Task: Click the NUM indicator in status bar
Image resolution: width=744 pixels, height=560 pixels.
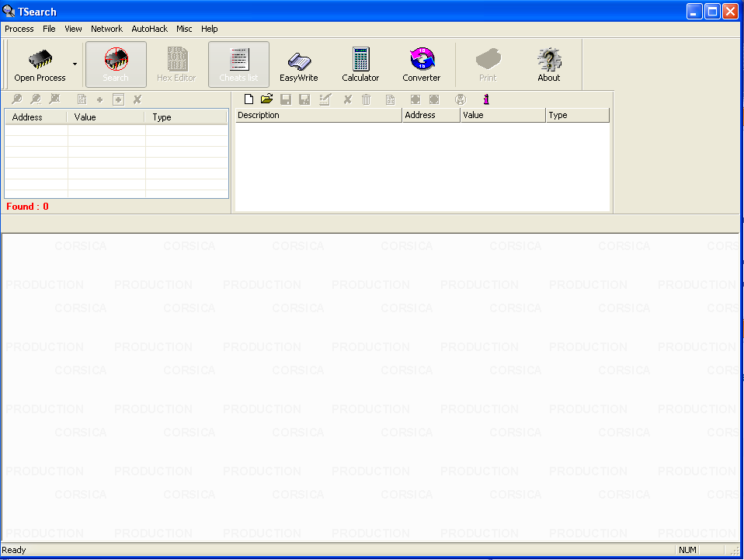Action: pos(687,550)
